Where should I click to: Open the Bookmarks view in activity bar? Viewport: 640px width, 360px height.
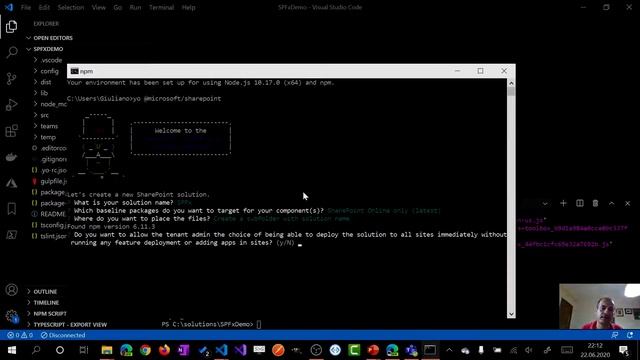pos(11,209)
